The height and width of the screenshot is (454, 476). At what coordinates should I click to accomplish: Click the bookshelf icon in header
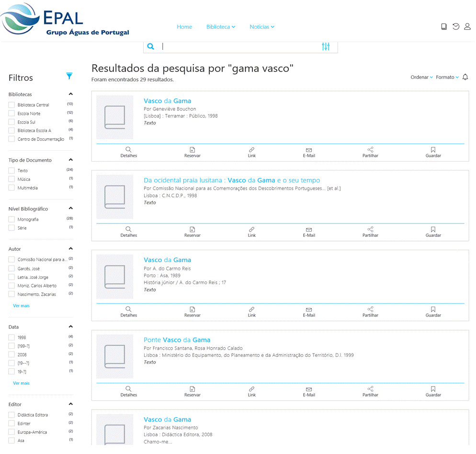[x=444, y=27]
